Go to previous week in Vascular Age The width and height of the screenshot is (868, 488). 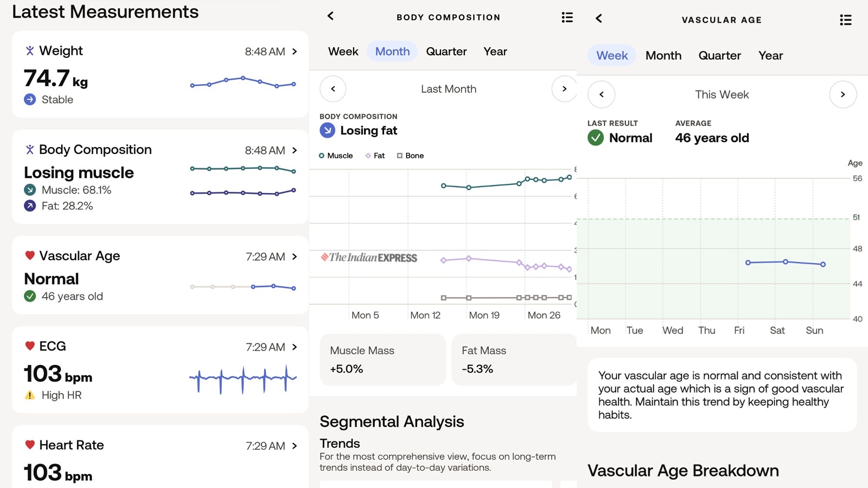coord(601,94)
